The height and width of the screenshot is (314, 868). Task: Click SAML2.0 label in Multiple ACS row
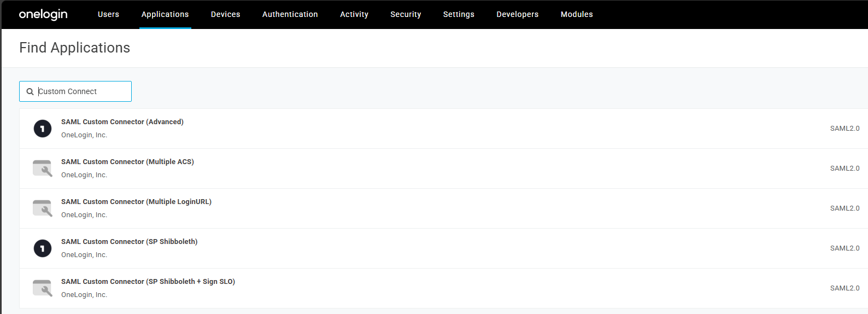[x=844, y=168]
